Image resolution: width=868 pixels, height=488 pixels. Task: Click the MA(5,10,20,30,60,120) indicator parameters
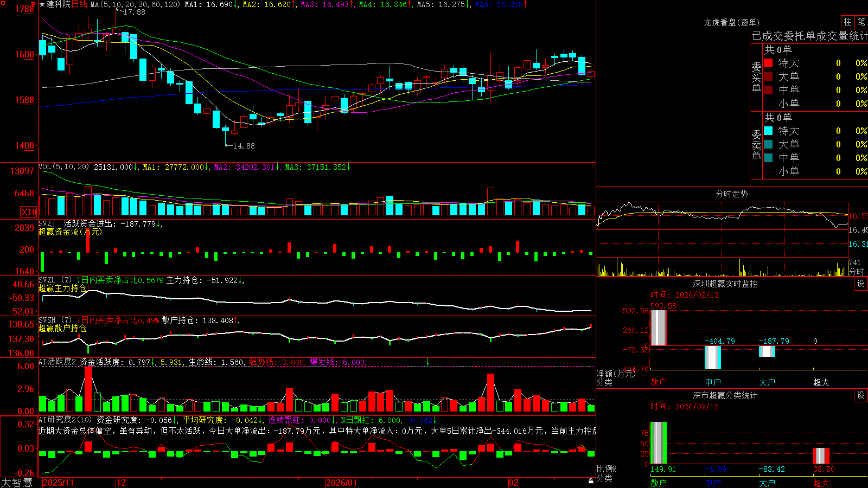point(136,4)
